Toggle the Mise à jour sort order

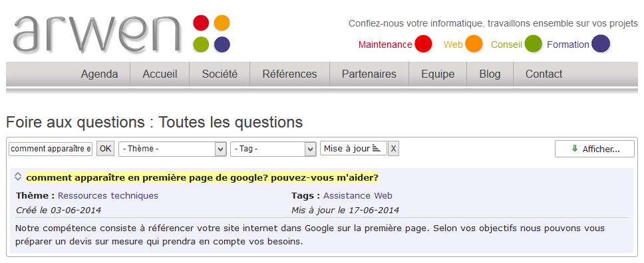click(x=353, y=149)
